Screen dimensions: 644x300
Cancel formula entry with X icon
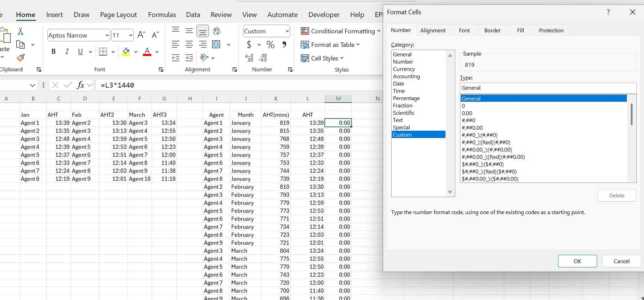point(55,85)
